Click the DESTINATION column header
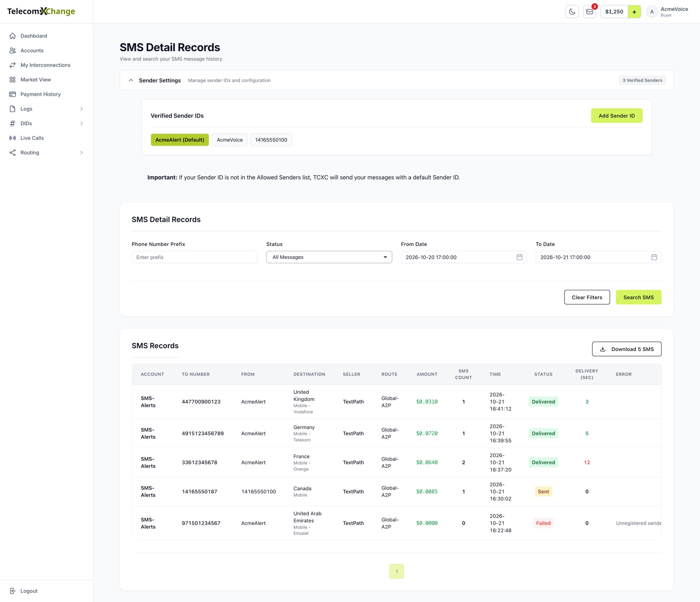Image resolution: width=700 pixels, height=602 pixels. tap(309, 374)
